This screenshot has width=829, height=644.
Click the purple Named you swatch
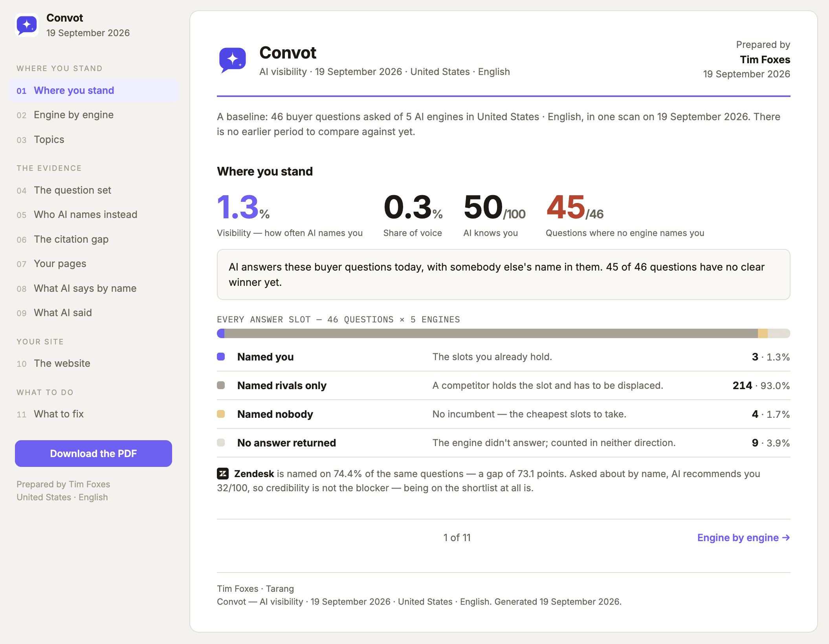click(221, 357)
